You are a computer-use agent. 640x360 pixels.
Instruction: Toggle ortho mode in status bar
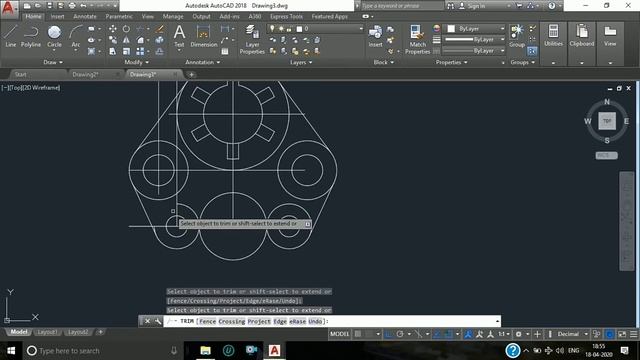[388, 334]
